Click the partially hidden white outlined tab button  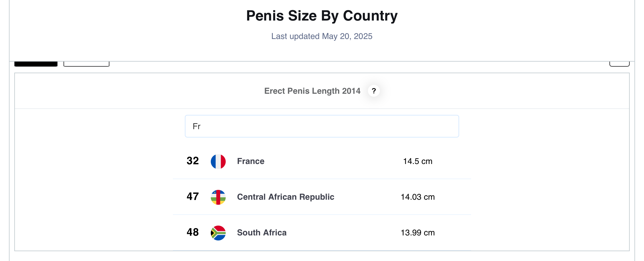click(86, 64)
